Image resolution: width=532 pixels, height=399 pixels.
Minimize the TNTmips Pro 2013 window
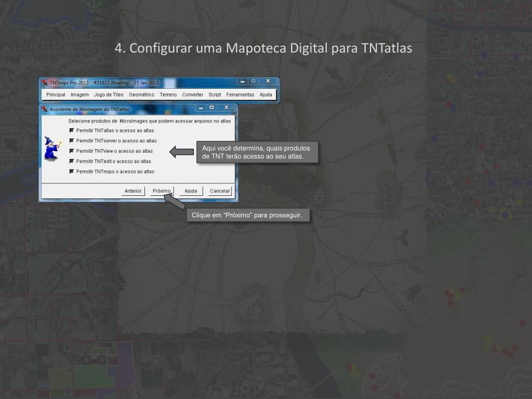pos(242,82)
